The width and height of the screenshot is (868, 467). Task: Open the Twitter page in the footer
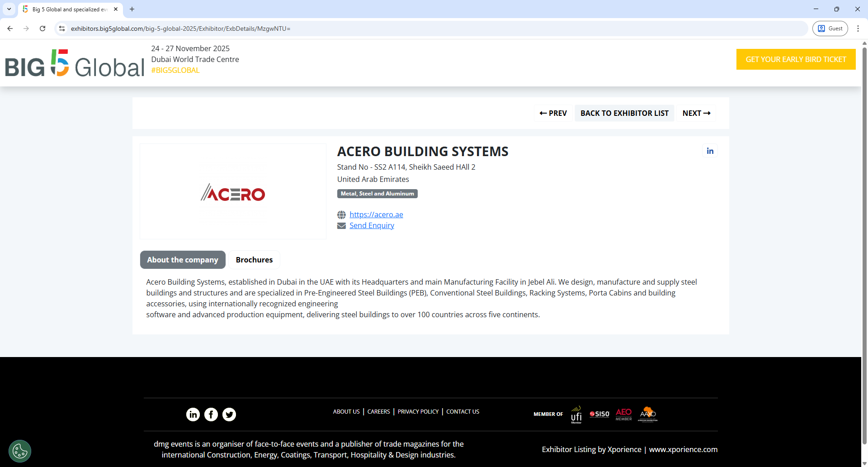coord(229,414)
